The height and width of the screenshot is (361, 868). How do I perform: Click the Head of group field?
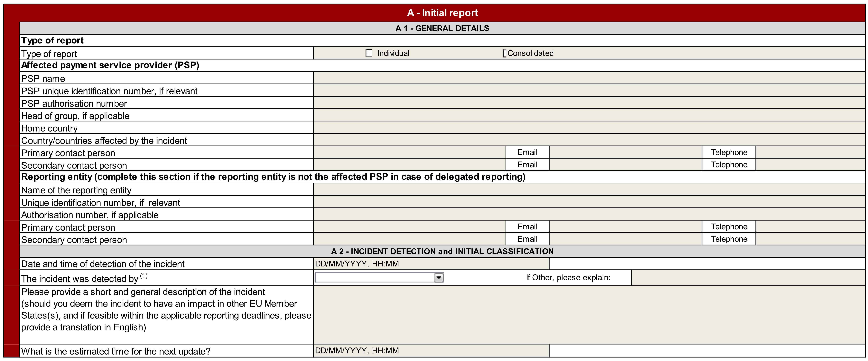[589, 115]
